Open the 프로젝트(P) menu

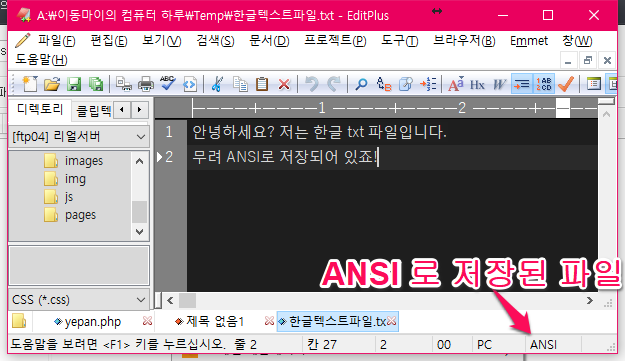point(335,41)
